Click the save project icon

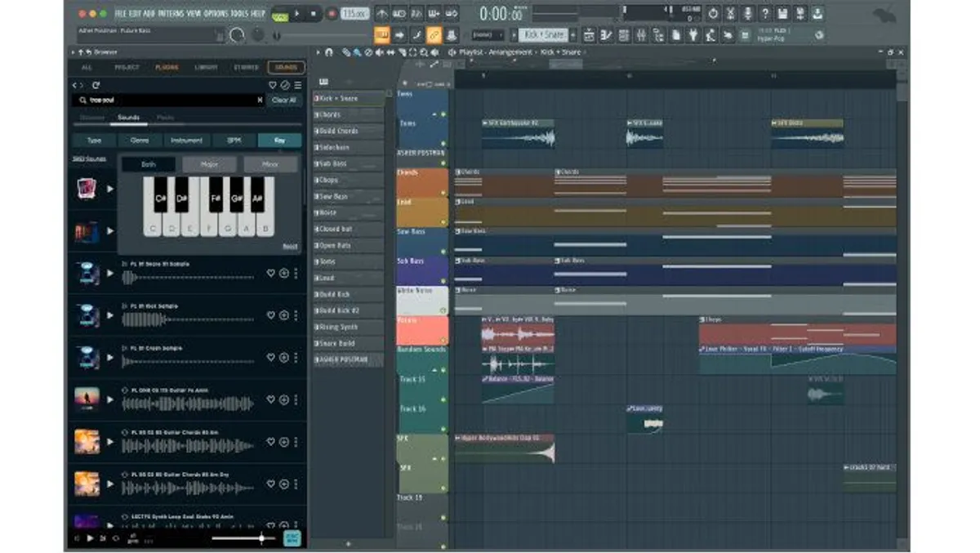(784, 13)
